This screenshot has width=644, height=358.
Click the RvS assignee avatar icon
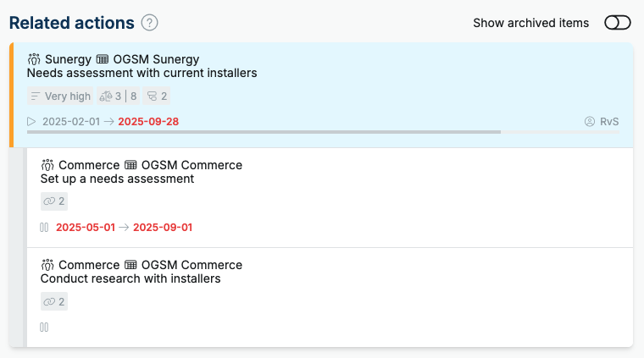590,121
